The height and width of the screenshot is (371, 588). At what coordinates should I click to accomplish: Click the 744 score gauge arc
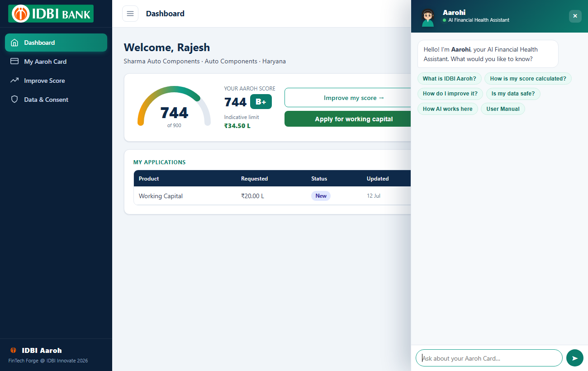[174, 105]
